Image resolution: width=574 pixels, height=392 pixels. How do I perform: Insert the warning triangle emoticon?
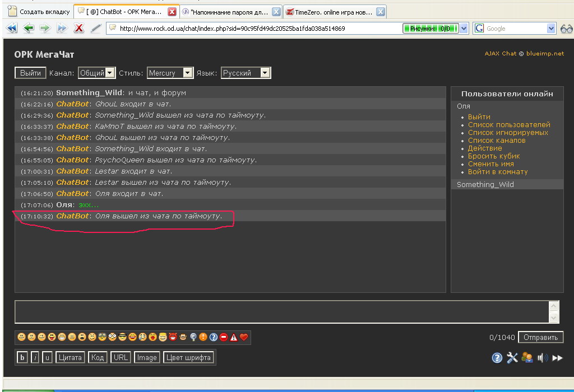(x=234, y=337)
